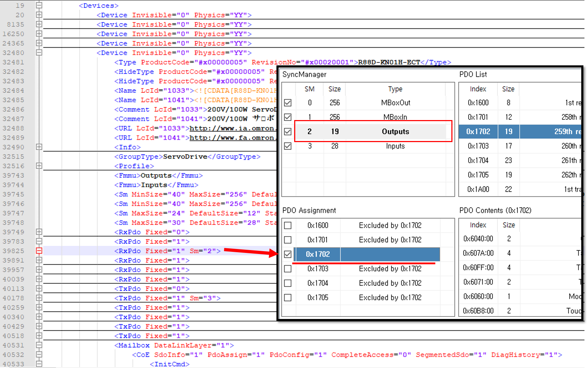Check the 0x1705 PDO assignment checkbox
The height and width of the screenshot is (368, 588).
[288, 298]
